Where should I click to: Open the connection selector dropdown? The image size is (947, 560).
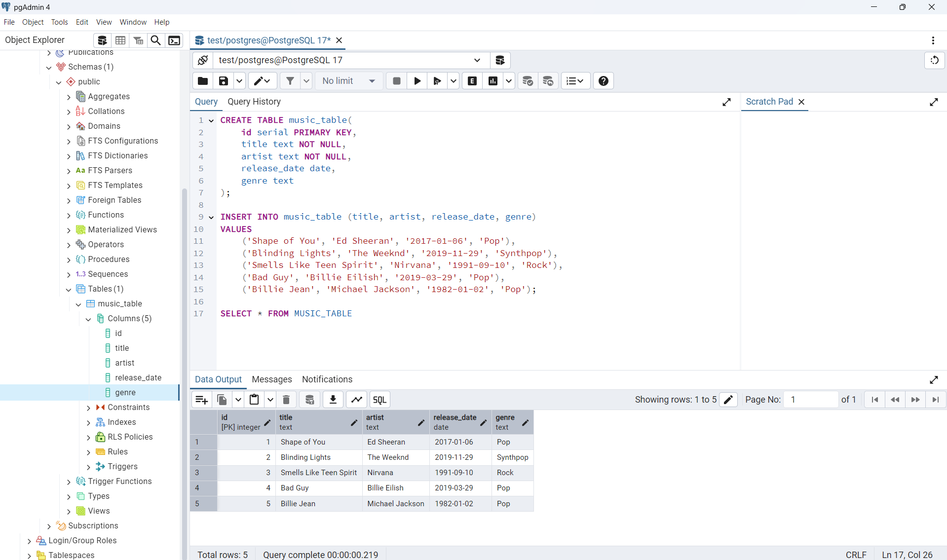pyautogui.click(x=477, y=60)
